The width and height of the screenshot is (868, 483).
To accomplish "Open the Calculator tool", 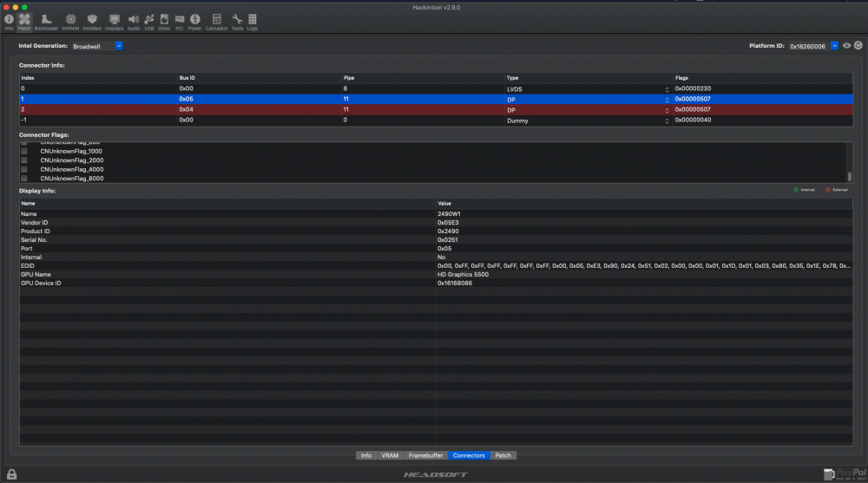I will (216, 20).
